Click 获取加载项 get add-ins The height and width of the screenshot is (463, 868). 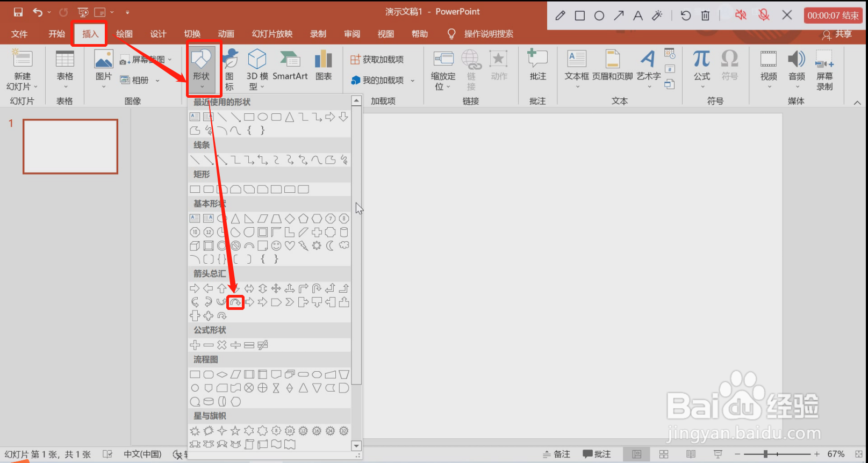pos(377,60)
